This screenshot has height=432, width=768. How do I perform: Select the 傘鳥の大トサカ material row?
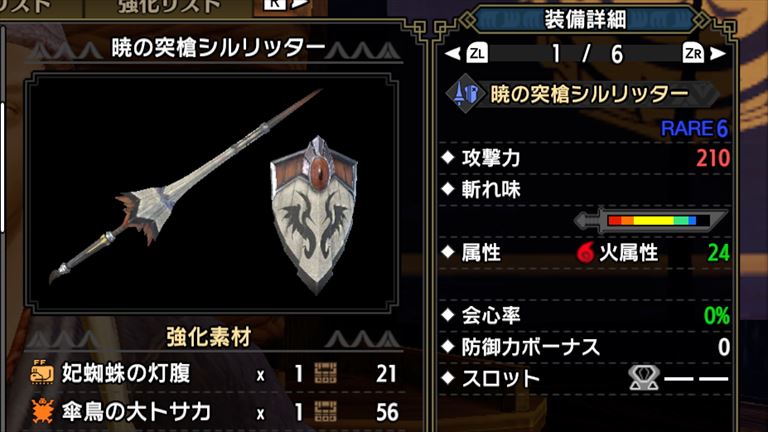[x=215, y=411]
